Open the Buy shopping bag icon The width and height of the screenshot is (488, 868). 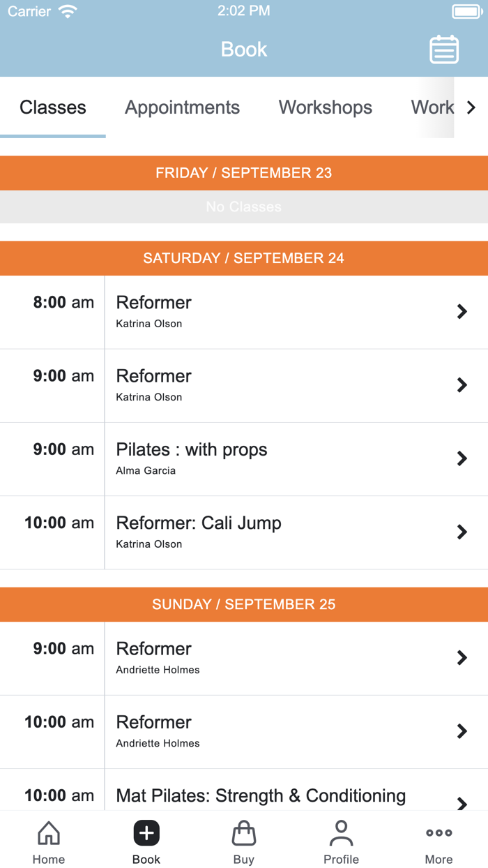[x=244, y=833]
